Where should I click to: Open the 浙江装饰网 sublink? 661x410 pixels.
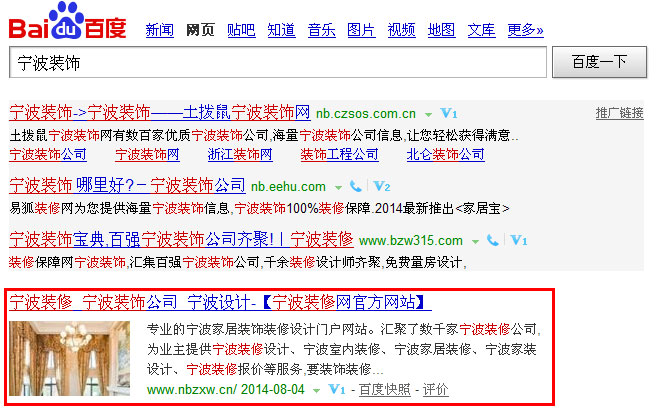click(x=240, y=155)
